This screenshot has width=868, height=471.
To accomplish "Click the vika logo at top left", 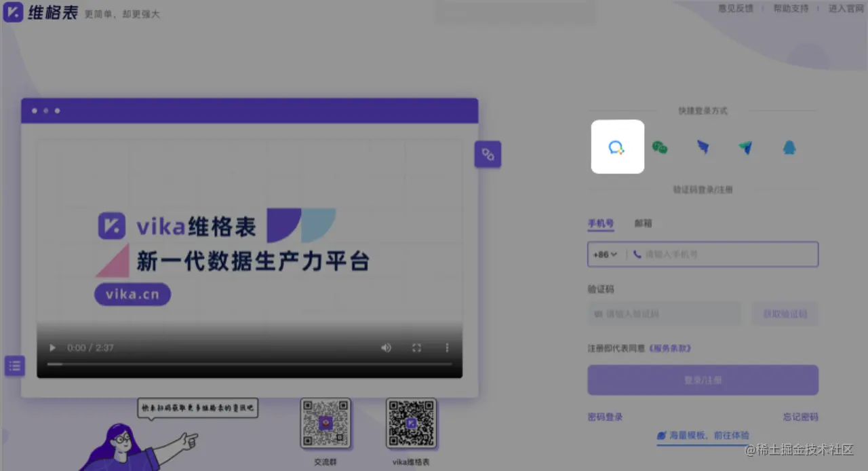I will tap(41, 12).
